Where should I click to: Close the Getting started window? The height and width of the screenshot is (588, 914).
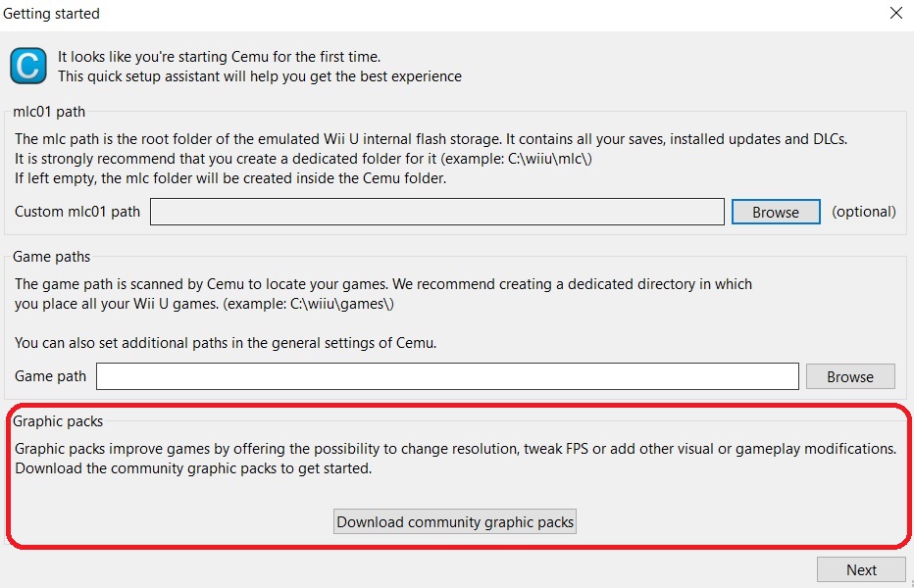click(x=895, y=14)
